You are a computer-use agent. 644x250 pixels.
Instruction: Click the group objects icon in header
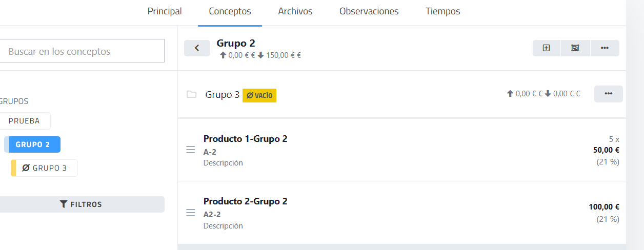coord(575,48)
